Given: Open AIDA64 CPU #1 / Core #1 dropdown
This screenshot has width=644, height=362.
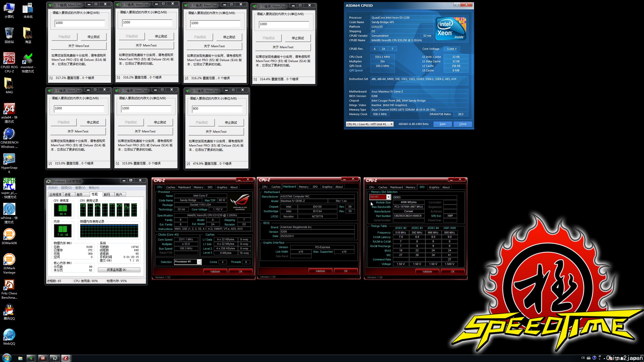Looking at the screenshot, I should pos(370,124).
